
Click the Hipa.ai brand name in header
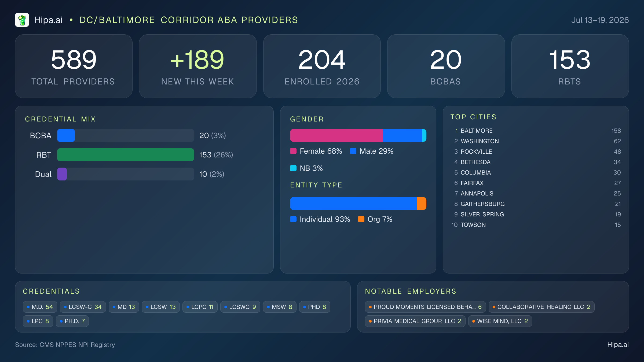click(48, 20)
